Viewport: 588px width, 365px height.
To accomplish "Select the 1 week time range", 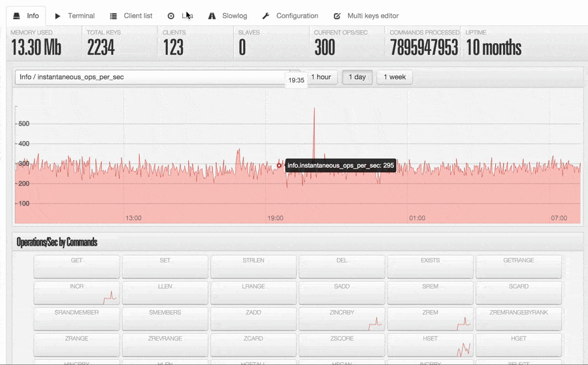I will click(x=395, y=77).
